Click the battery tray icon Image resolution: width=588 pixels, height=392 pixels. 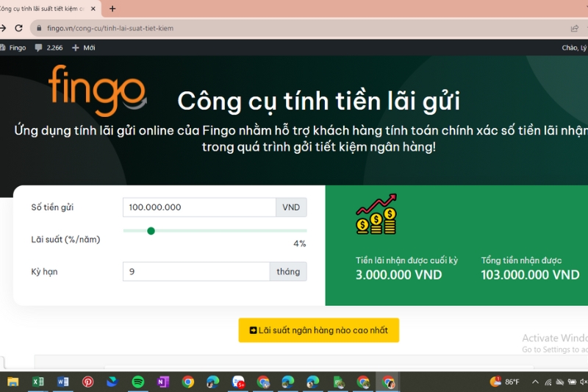tap(572, 382)
